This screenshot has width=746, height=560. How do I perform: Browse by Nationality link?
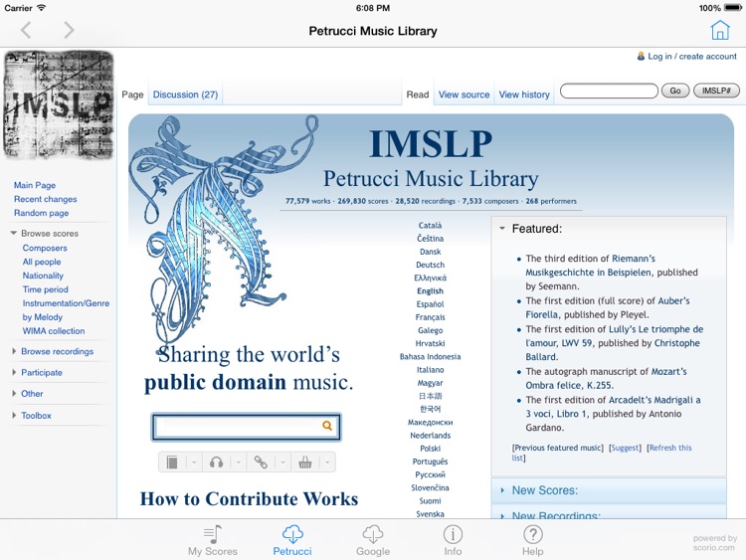(x=43, y=276)
